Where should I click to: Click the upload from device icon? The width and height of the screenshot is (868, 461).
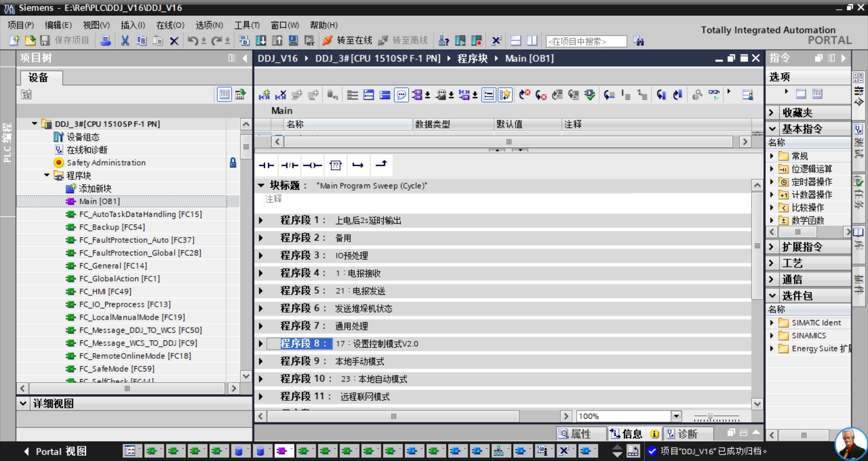(277, 41)
